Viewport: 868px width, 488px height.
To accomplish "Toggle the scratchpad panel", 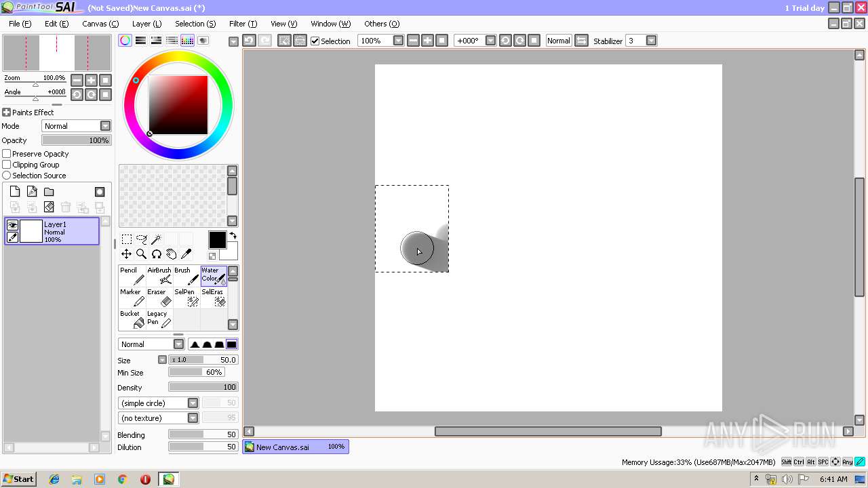I will pyautogui.click(x=203, y=41).
